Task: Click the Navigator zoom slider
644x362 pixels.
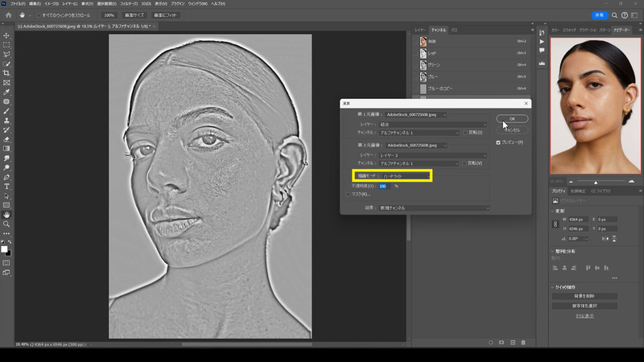Action: (595, 183)
